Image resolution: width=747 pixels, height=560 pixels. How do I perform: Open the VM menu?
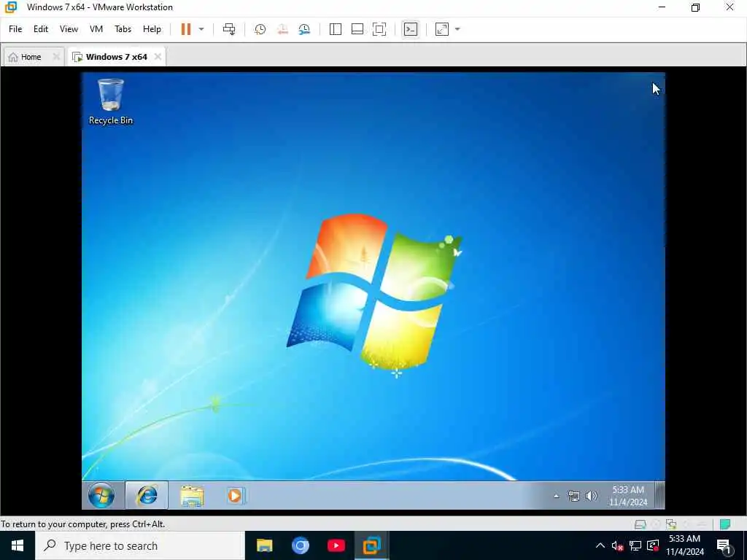[96, 29]
